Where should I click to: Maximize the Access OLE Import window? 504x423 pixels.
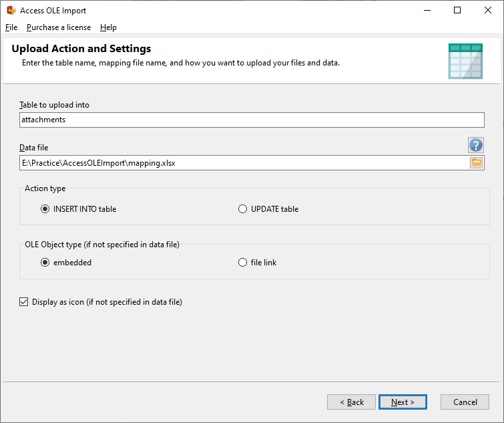click(x=457, y=11)
